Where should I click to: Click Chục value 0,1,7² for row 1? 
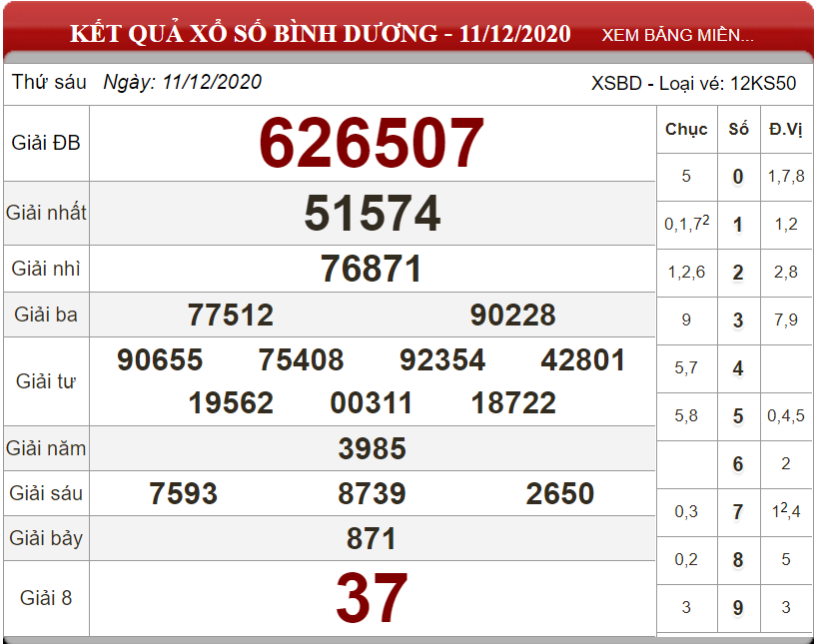[x=686, y=224]
